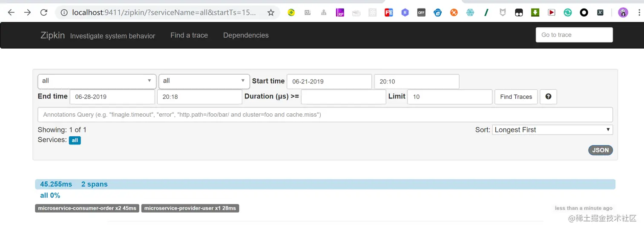Focus the Go to trace field
The width and height of the screenshot is (644, 230).
[x=574, y=35]
